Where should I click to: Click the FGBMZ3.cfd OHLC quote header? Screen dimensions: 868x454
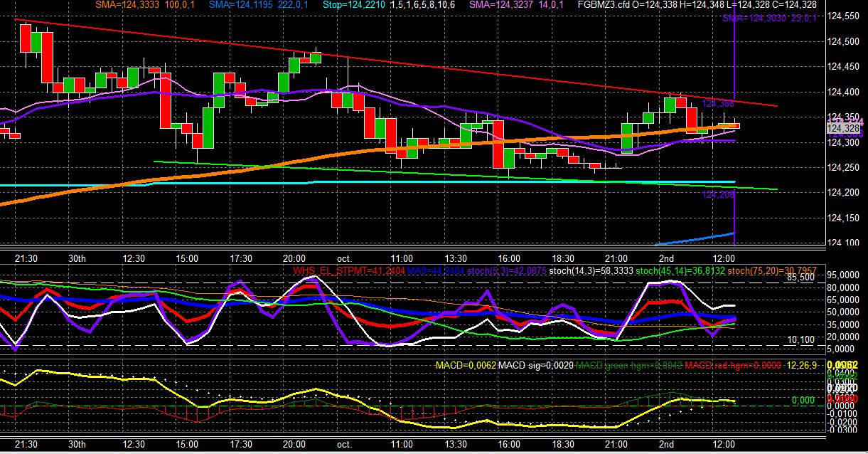[696, 5]
